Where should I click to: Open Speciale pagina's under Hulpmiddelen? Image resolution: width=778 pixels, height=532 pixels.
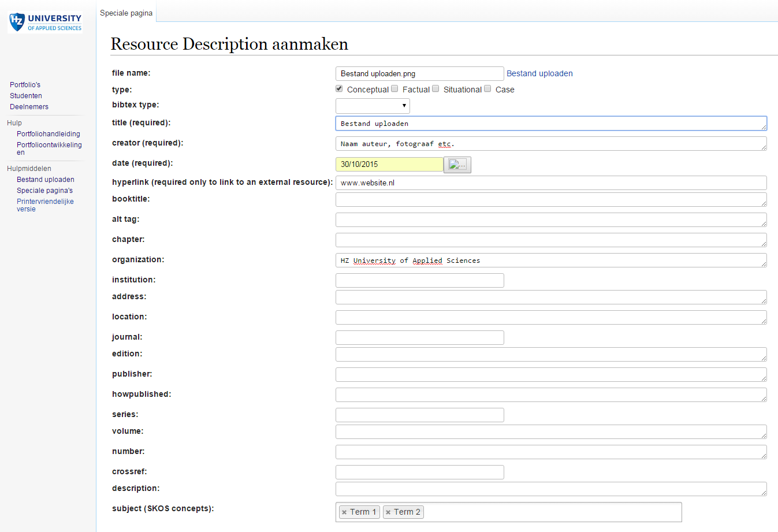coord(44,190)
